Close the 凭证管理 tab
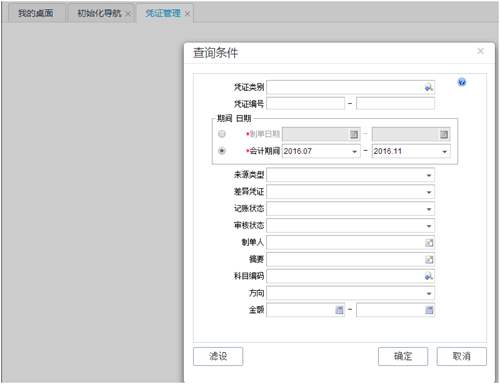The image size is (500, 384). coord(187,13)
